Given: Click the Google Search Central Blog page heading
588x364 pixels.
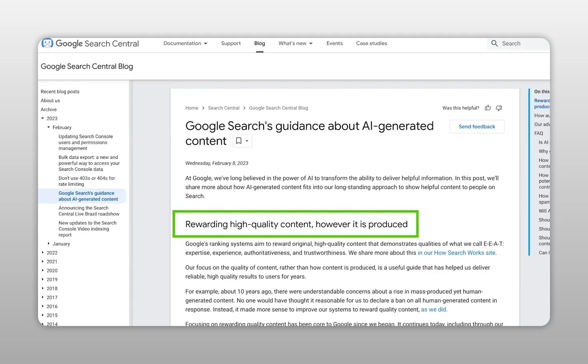Looking at the screenshot, I should [x=87, y=66].
